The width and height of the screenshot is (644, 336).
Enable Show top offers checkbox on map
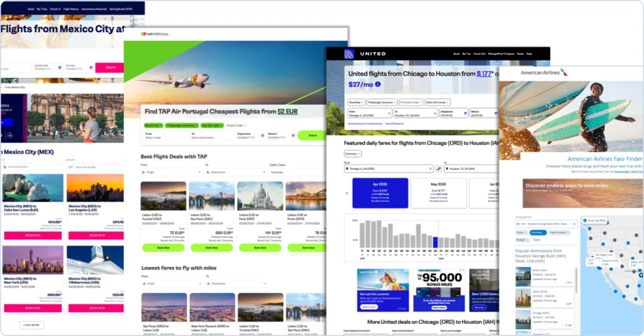coord(586,220)
